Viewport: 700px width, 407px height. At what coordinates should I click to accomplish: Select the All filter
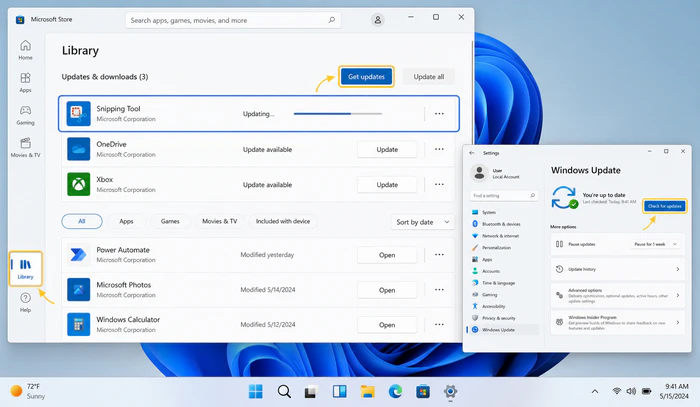[82, 221]
